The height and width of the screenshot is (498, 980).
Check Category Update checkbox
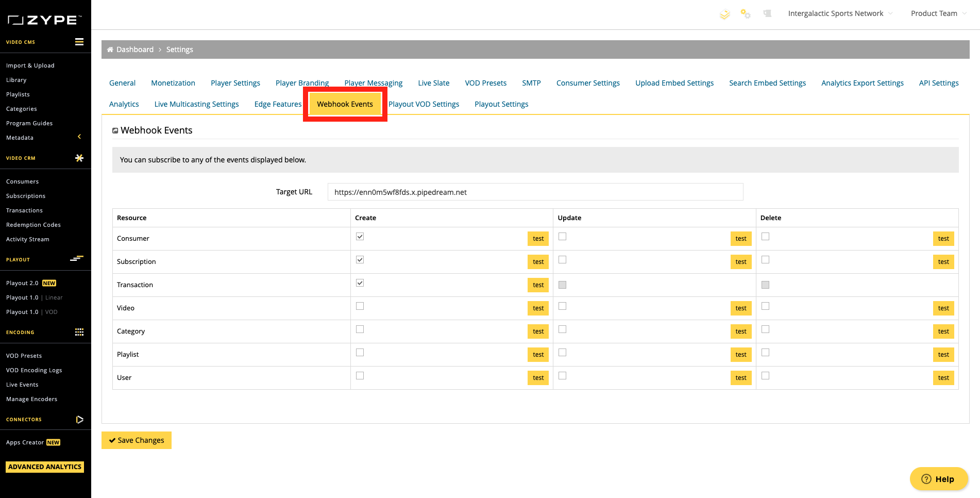(562, 329)
